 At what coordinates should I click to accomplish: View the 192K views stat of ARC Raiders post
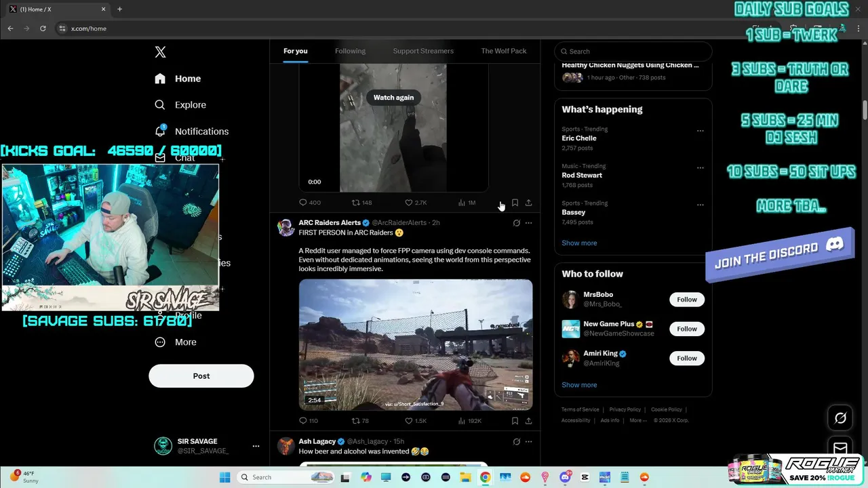(469, 421)
